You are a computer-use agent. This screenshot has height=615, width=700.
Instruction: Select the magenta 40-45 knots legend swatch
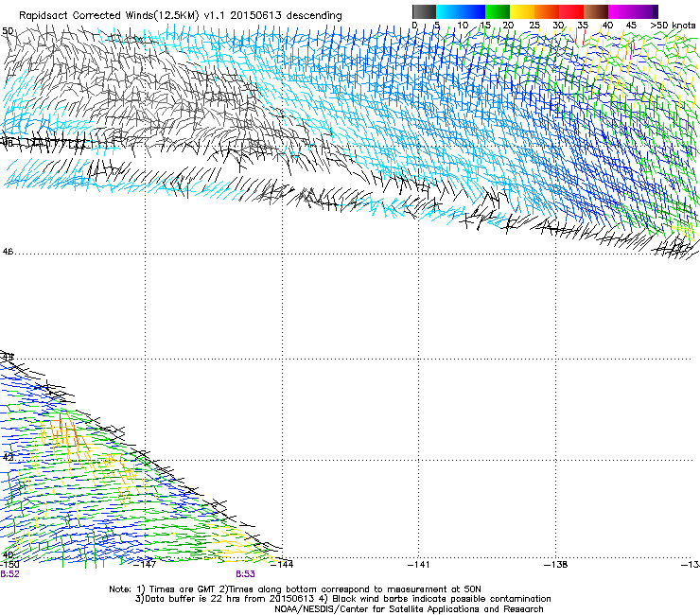point(621,11)
